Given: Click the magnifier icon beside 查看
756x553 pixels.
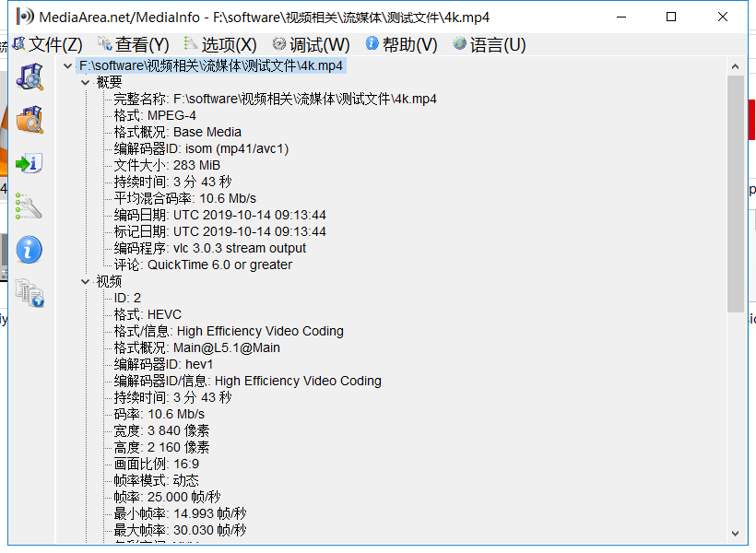Looking at the screenshot, I should pyautogui.click(x=102, y=43).
